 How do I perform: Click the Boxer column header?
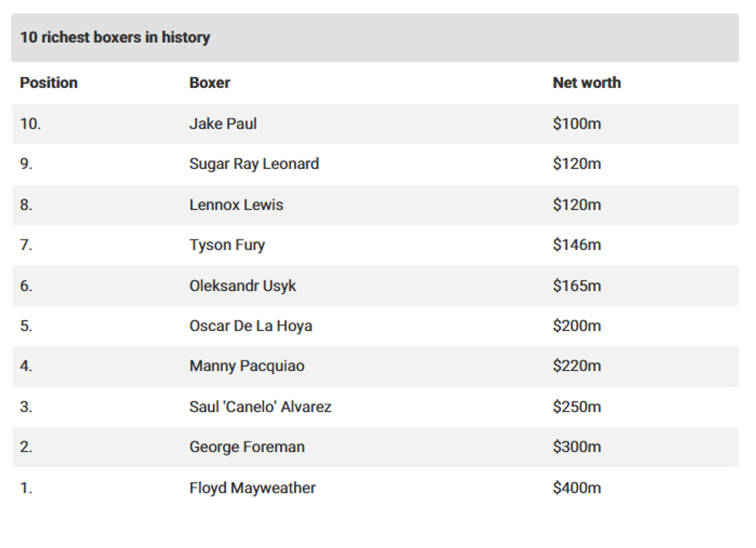210,83
